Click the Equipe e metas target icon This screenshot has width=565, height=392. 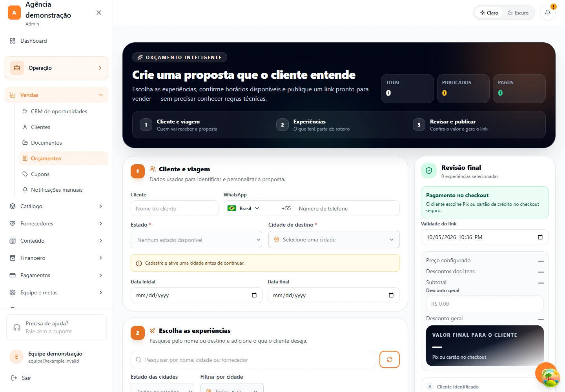click(13, 292)
